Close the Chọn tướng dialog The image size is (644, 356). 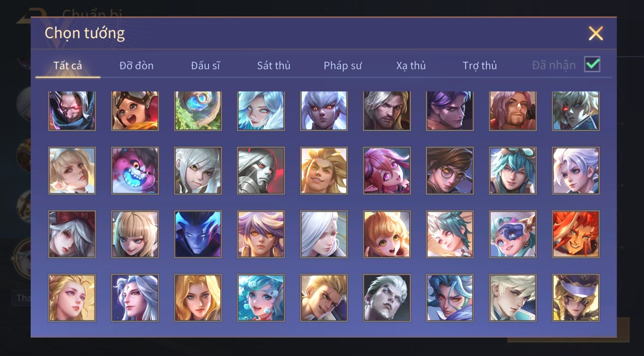[596, 33]
